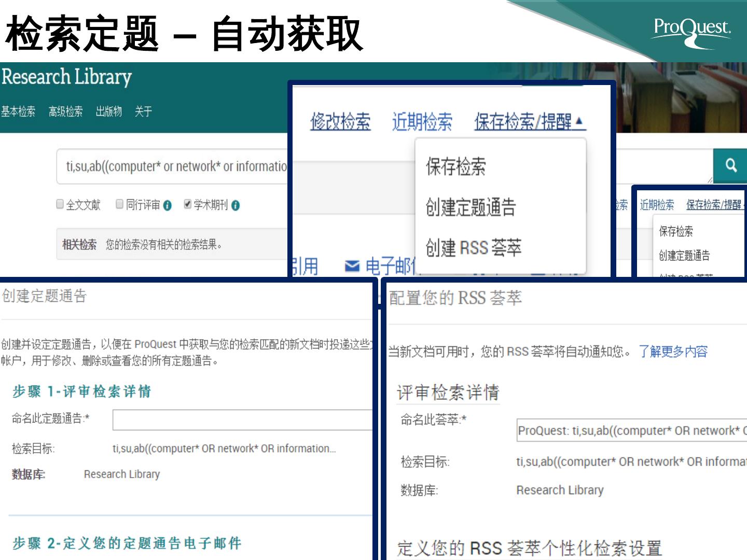Click the 命名此荟萃 name field
Viewport: 747px width, 560px height.
[631, 430]
